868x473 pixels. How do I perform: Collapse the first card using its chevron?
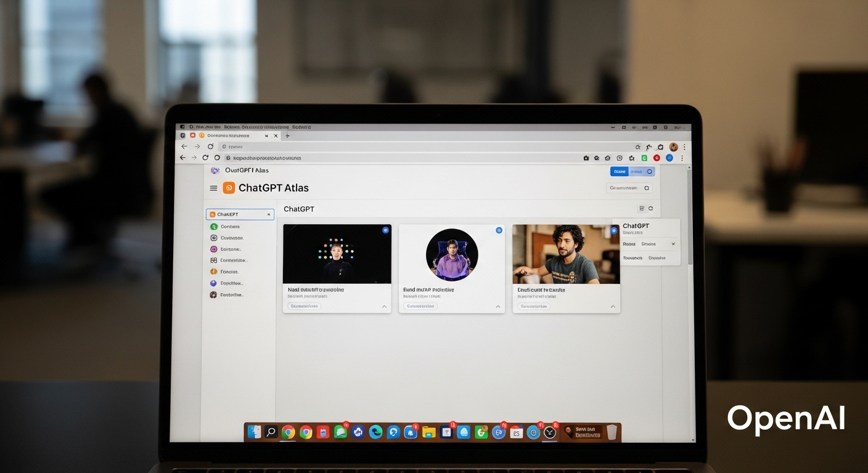(384, 306)
